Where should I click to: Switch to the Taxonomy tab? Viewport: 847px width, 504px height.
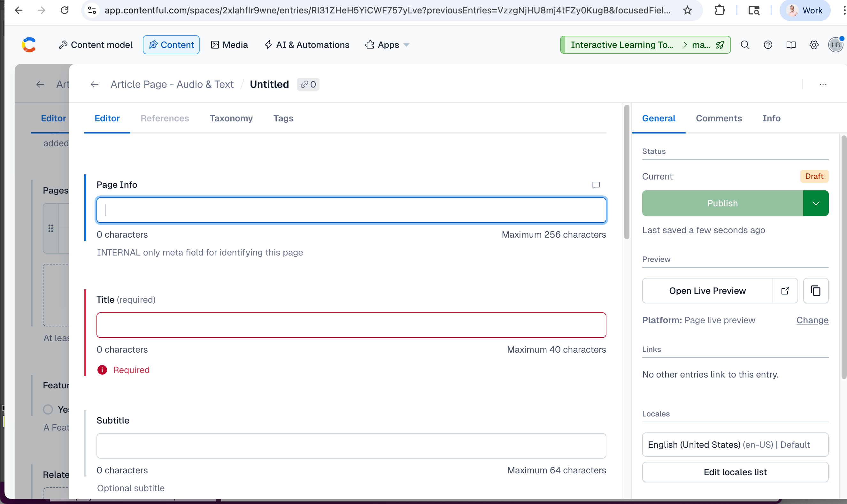coord(231,118)
